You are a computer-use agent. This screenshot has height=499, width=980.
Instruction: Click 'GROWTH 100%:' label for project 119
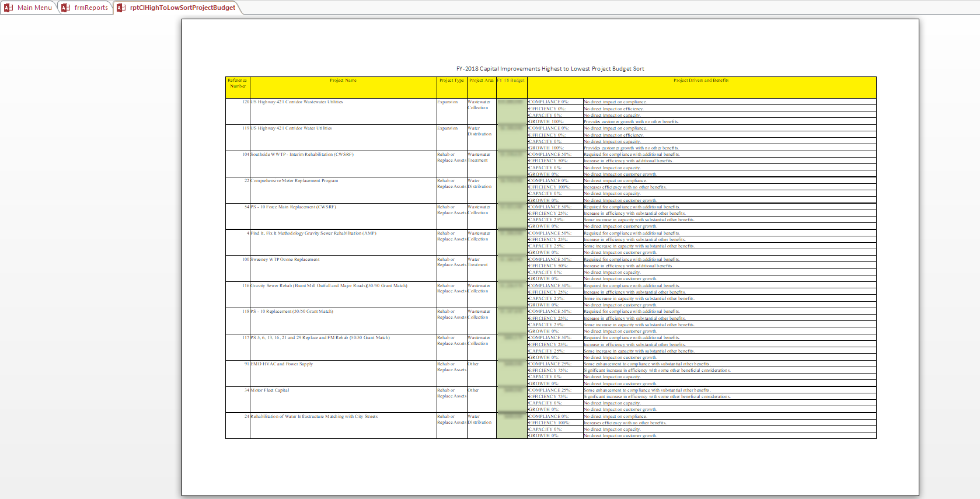tap(546, 148)
